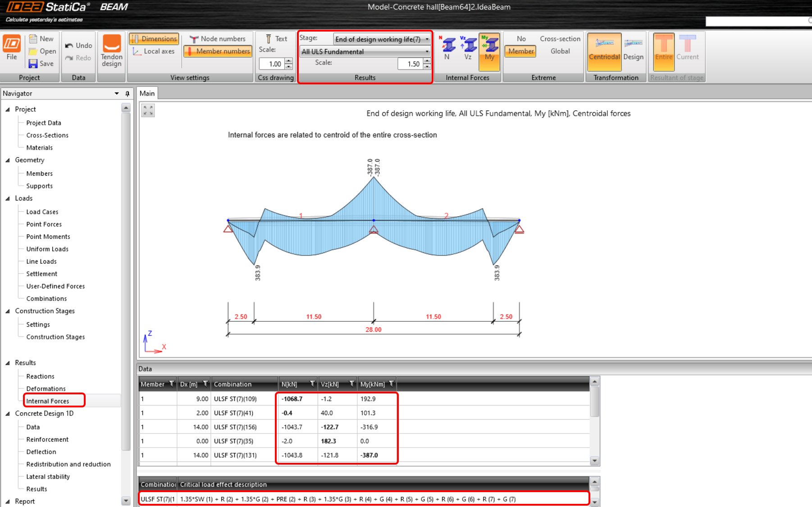Viewport: 812px width, 507px height.
Task: Filter the Member column
Action: tap(172, 384)
